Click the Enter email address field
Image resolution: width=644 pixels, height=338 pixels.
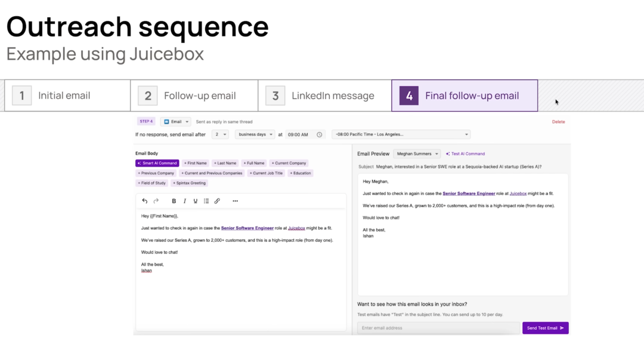pos(438,328)
